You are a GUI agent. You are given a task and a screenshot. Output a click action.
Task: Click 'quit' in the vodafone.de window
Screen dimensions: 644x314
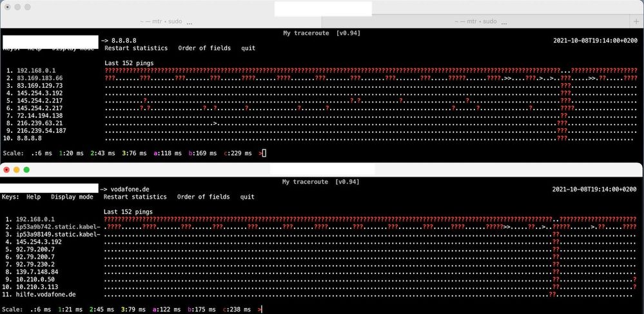pos(248,197)
